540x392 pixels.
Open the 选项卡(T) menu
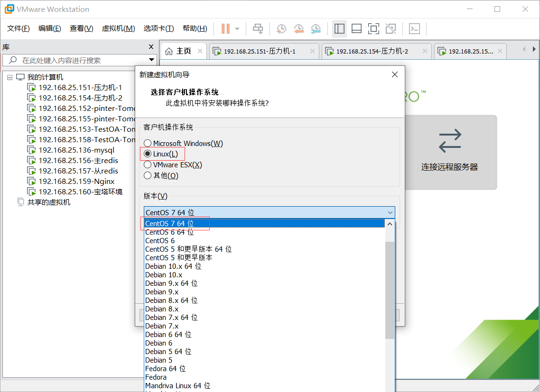pyautogui.click(x=158, y=28)
